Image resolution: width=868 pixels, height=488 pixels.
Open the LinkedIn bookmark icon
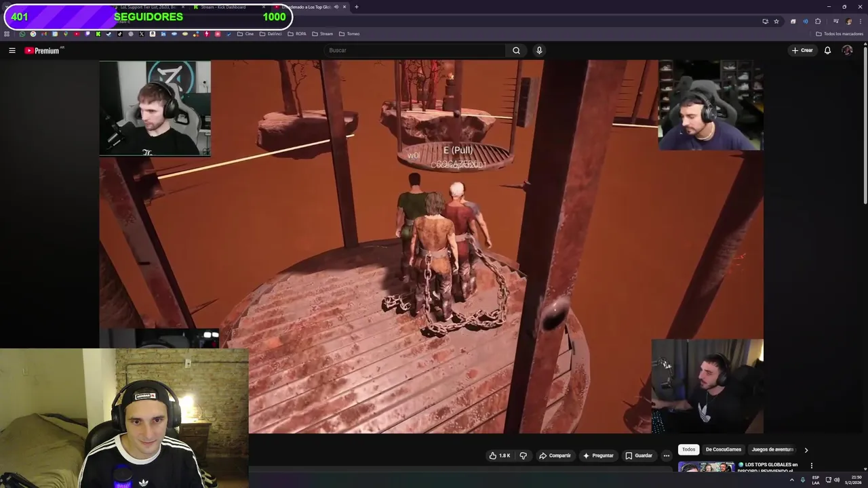(x=163, y=34)
